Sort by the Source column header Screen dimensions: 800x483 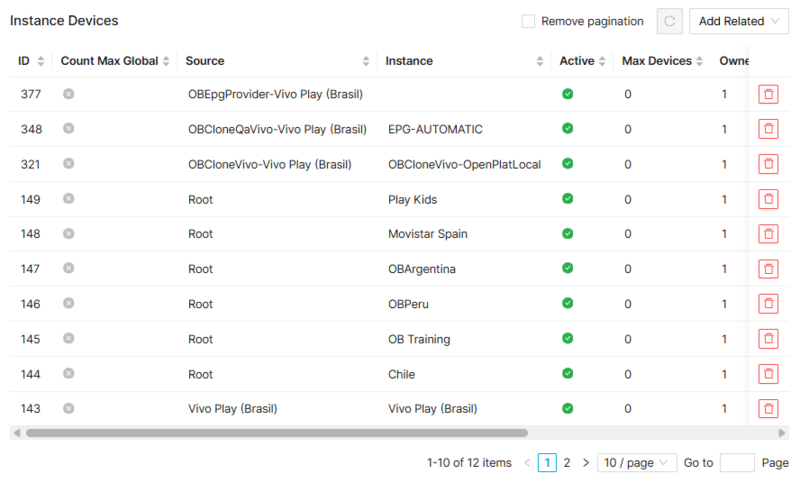pos(276,61)
